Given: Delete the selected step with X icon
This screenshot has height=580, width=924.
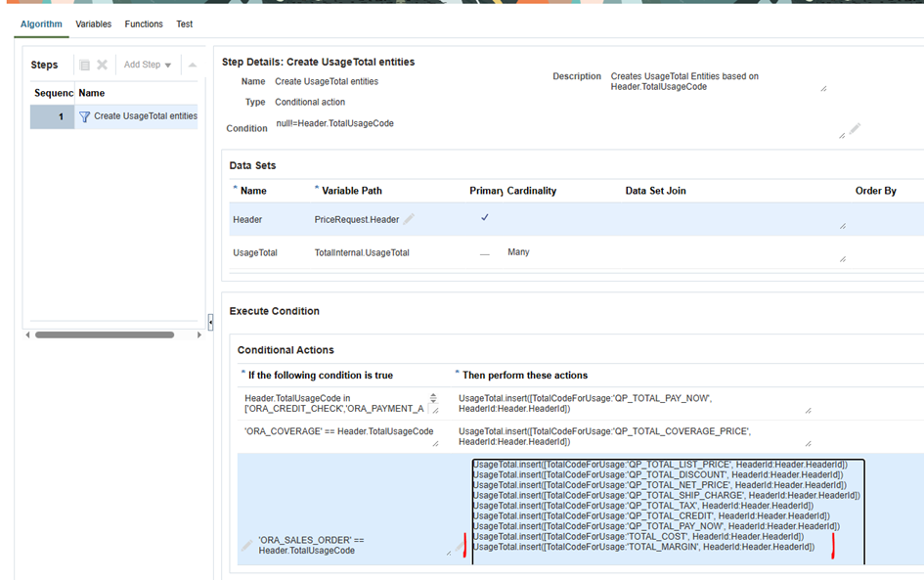Looking at the screenshot, I should point(102,65).
